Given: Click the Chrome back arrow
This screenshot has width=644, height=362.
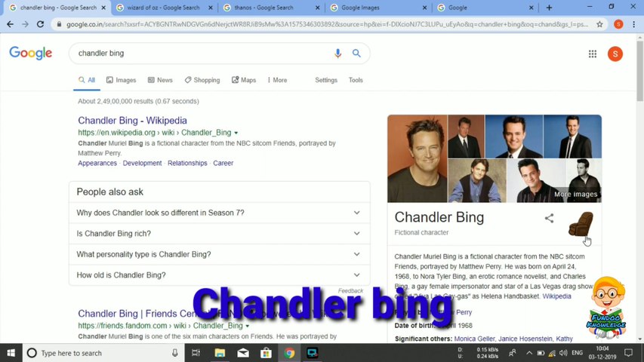Looking at the screenshot, I should [x=10, y=24].
